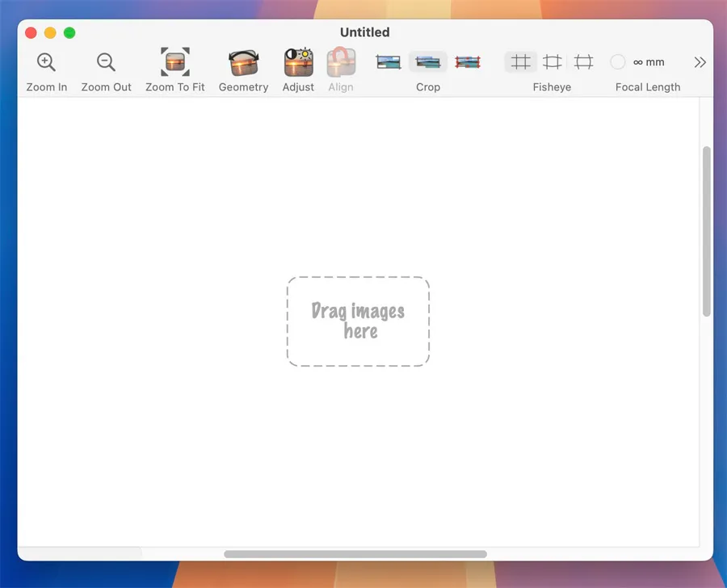Choose the rightmost Fisheye grid option

(x=583, y=62)
